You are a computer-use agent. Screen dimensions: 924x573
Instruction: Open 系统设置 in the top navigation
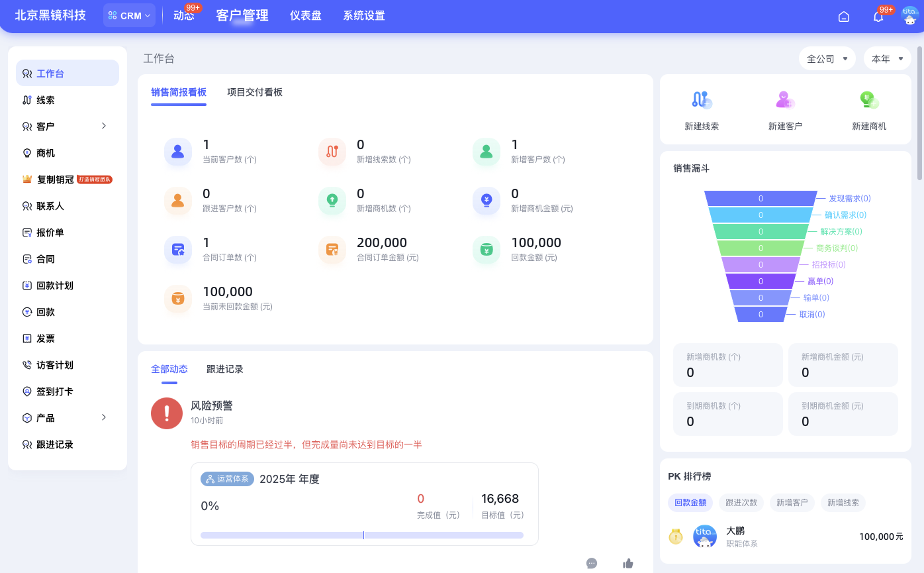(363, 15)
